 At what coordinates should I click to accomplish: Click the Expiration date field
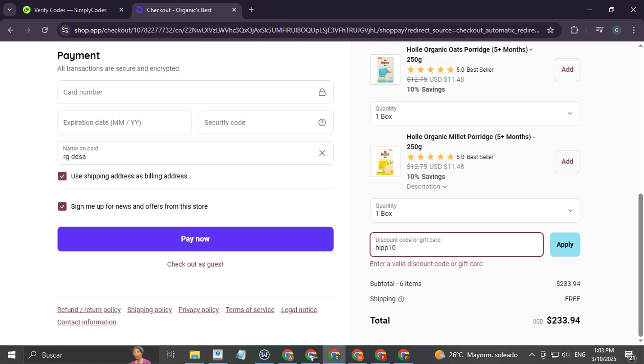[x=125, y=122]
